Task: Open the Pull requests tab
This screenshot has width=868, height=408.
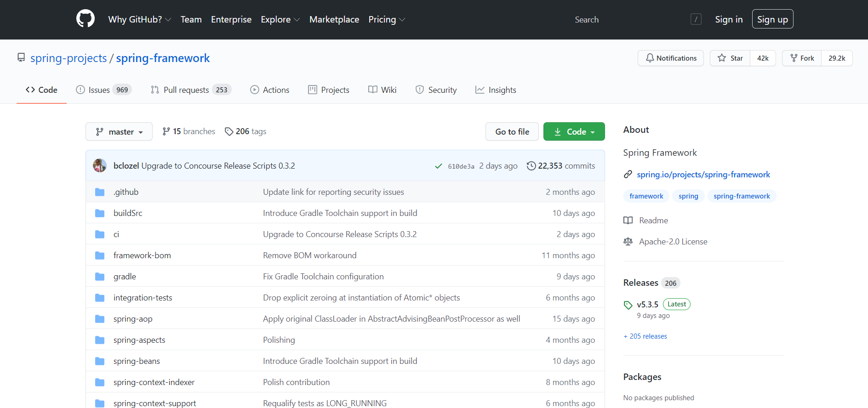Action: pyautogui.click(x=191, y=90)
